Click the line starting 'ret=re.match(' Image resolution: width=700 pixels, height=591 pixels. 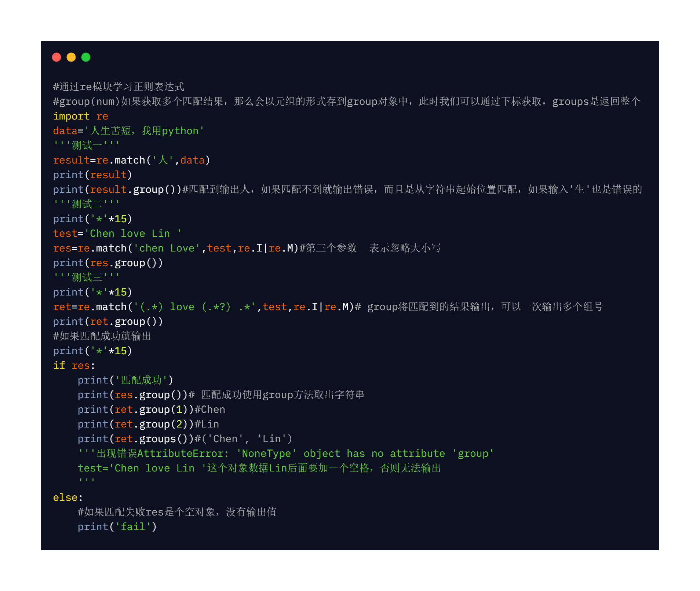328,307
